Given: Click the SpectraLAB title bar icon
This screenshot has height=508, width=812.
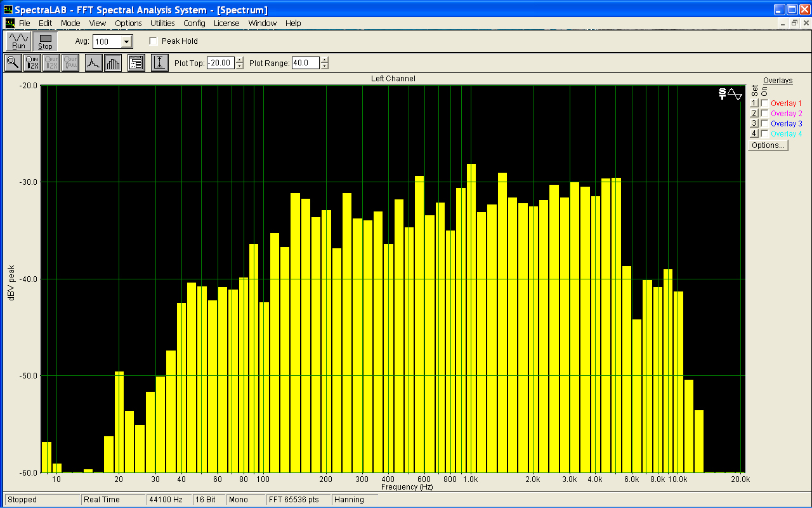Looking at the screenshot, I should pyautogui.click(x=8, y=10).
